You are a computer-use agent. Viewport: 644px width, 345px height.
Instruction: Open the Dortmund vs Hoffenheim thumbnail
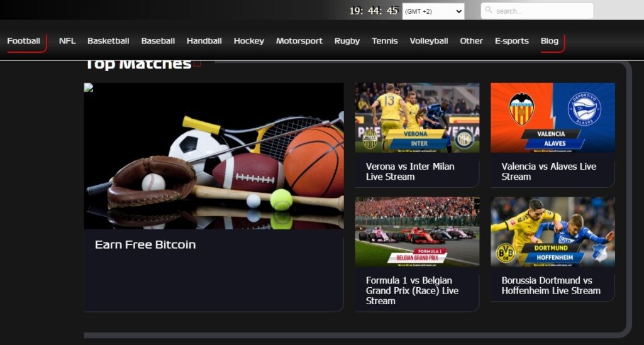click(x=553, y=232)
